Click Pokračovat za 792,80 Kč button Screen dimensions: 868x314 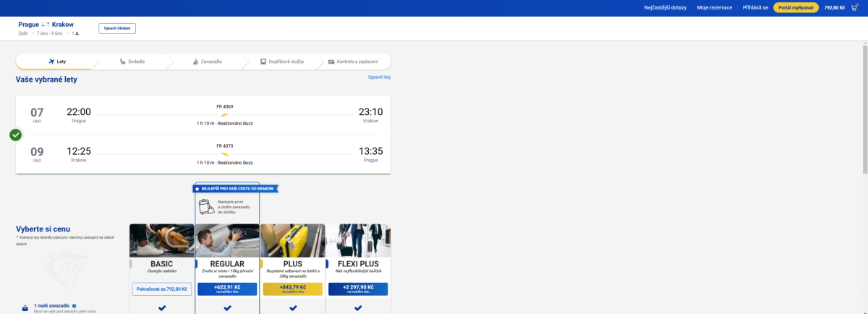[162, 289]
